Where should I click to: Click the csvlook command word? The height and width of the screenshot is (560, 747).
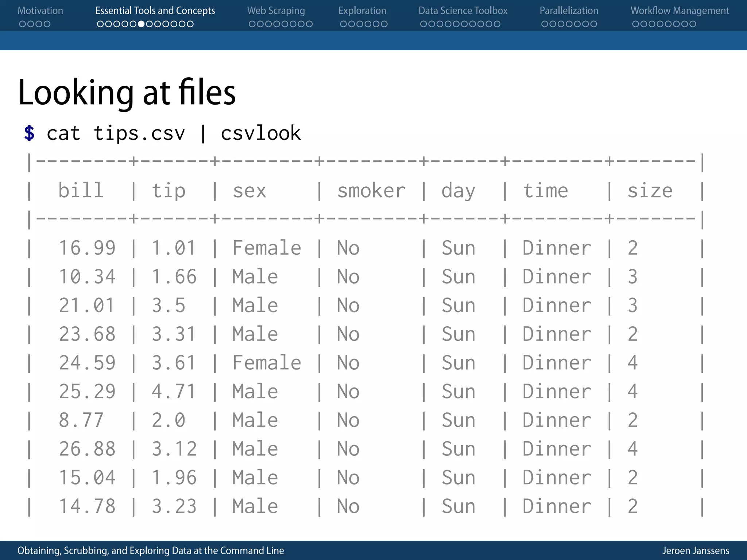coord(261,133)
